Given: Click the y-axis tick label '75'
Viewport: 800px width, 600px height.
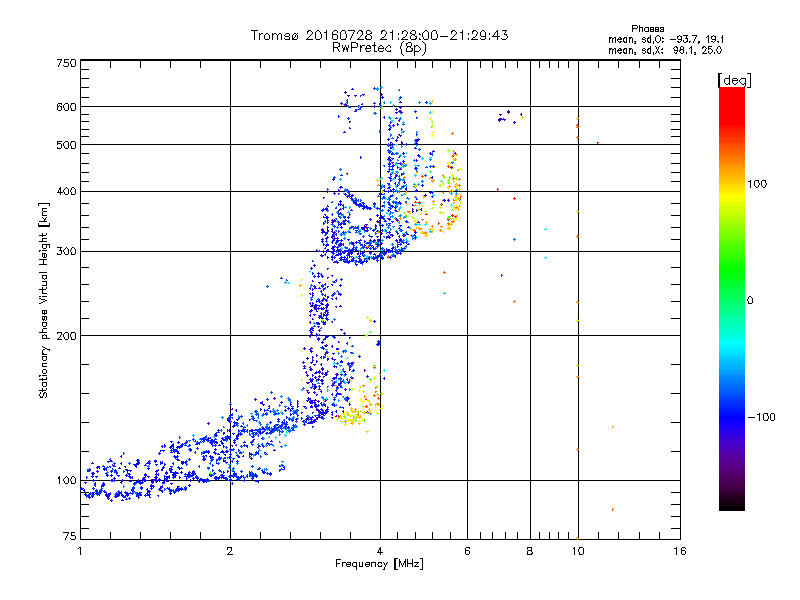Looking at the screenshot, I should coord(70,536).
